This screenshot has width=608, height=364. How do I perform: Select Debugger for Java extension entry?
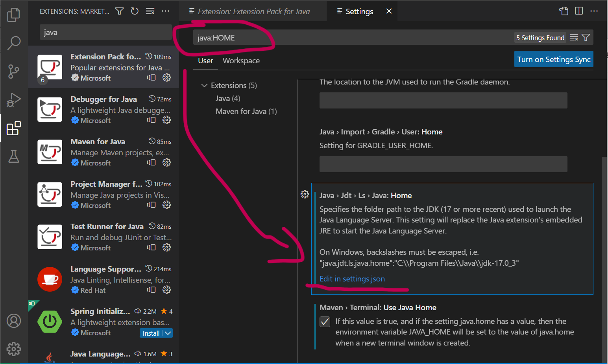tap(103, 109)
